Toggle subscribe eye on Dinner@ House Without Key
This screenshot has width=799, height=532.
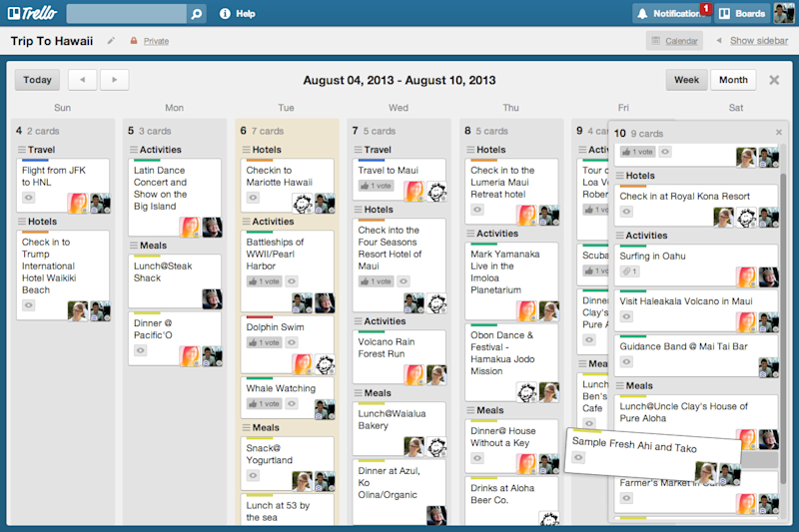pyautogui.click(x=477, y=458)
